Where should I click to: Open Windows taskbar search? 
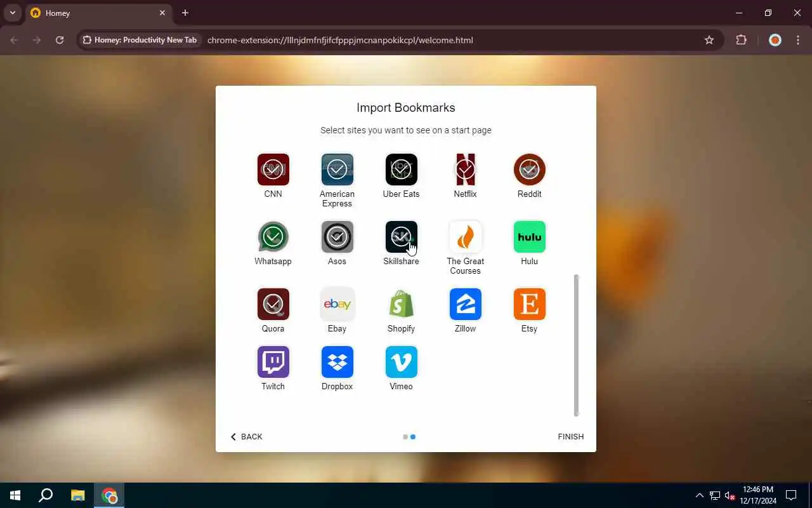pyautogui.click(x=46, y=495)
